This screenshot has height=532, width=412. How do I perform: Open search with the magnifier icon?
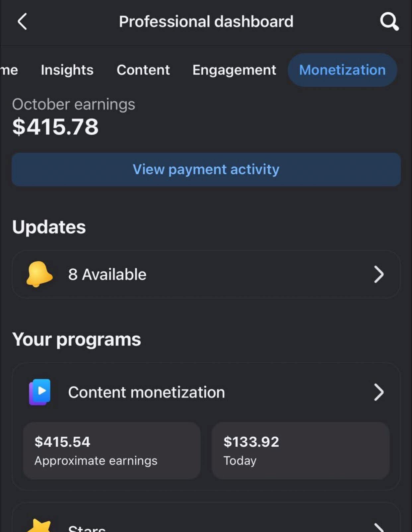pyautogui.click(x=389, y=22)
